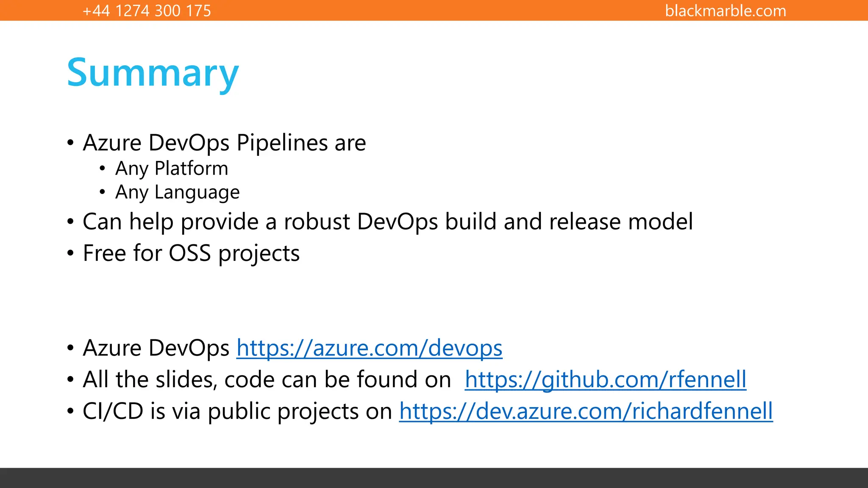Viewport: 868px width, 488px height.
Task: Click the 'Any Platform' sub-bullet
Action: 172,169
